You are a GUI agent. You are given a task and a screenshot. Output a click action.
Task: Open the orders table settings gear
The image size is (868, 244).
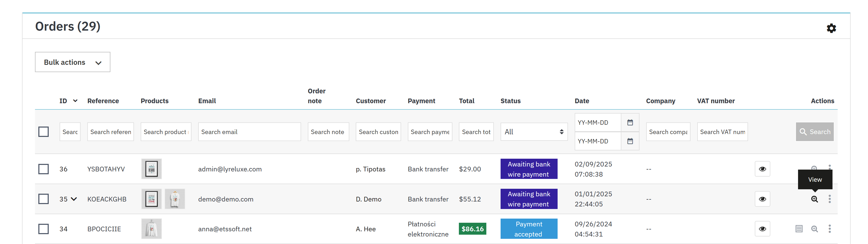point(831,28)
